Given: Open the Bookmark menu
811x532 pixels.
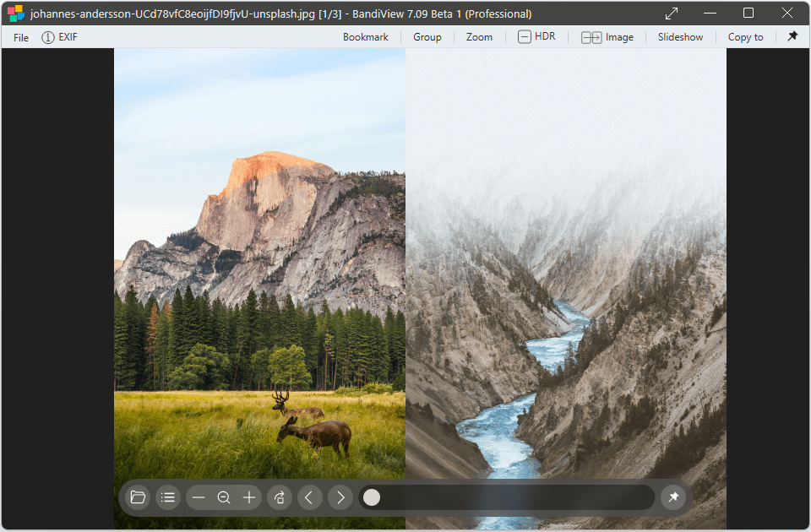Looking at the screenshot, I should tap(365, 37).
